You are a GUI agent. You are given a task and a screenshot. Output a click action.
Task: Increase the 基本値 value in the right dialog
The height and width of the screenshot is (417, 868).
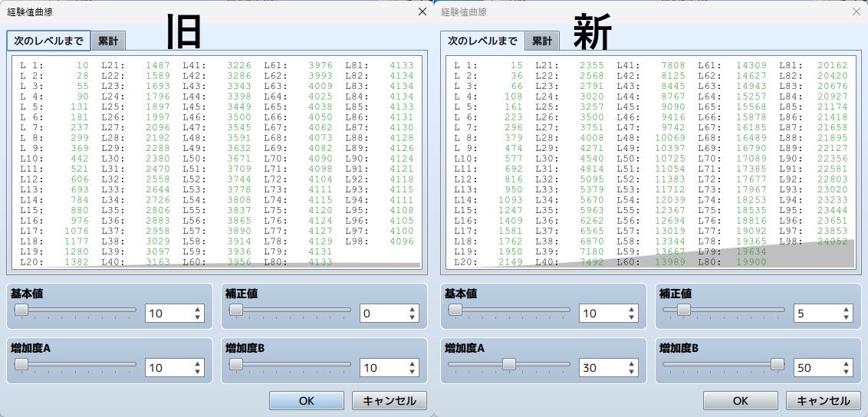click(x=632, y=310)
